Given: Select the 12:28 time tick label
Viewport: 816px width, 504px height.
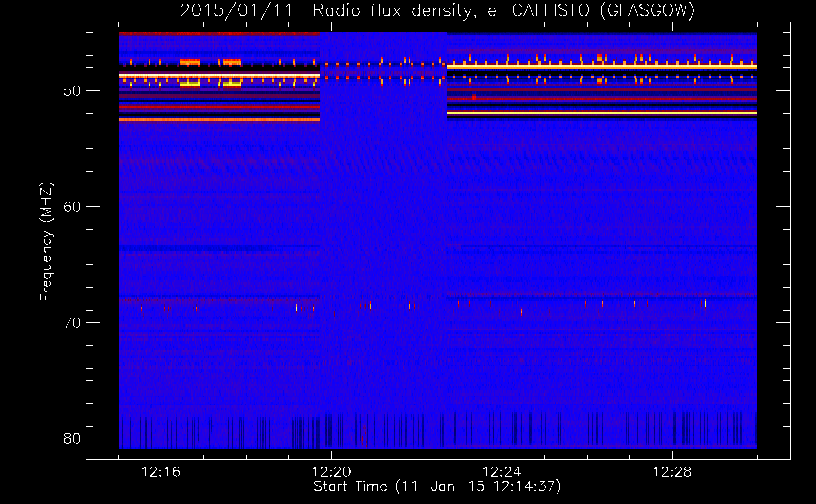Looking at the screenshot, I should click(x=672, y=472).
